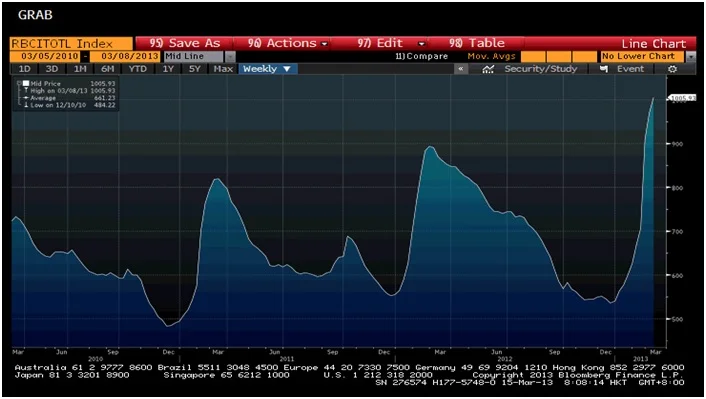706x399 pixels.
Task: Click the Security/Study label
Action: coord(540,69)
